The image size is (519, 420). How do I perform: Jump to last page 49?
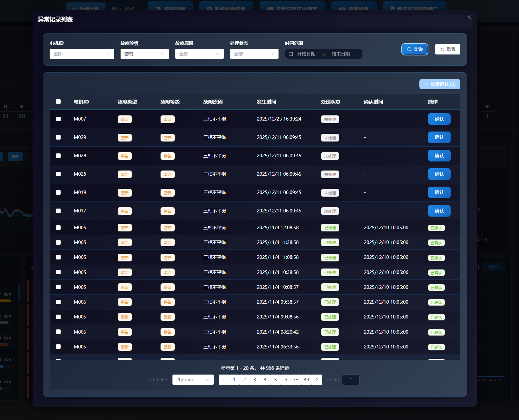click(x=306, y=380)
